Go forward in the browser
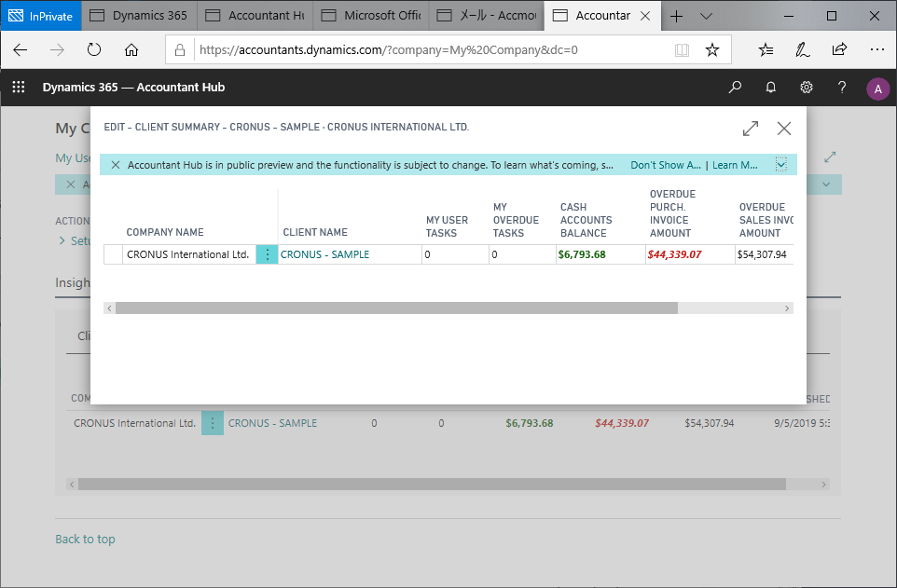 57,49
